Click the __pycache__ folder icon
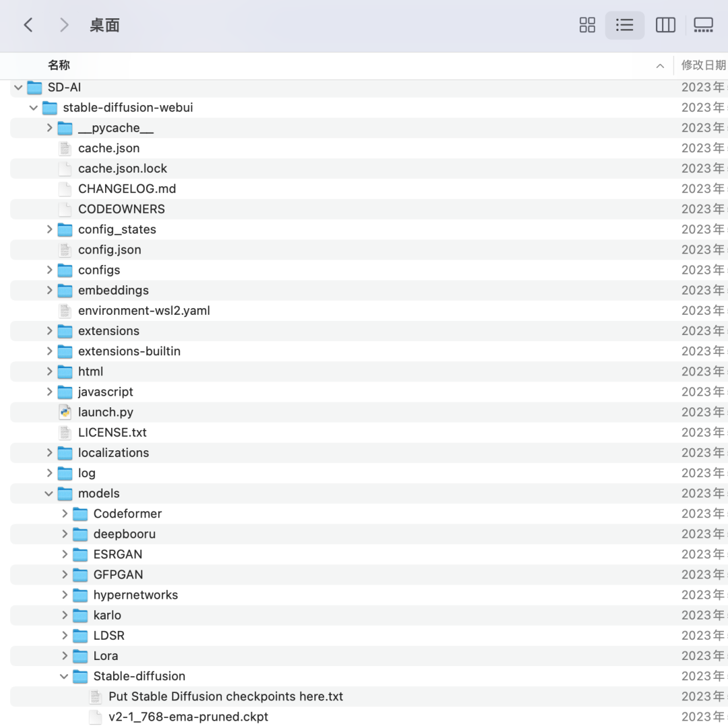The width and height of the screenshot is (728, 726). coord(65,128)
